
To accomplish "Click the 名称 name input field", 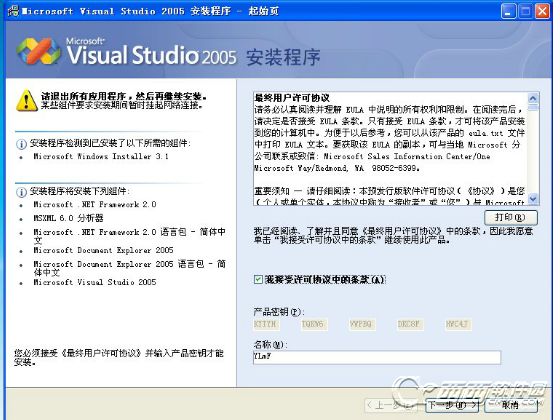I will pyautogui.click(x=377, y=357).
